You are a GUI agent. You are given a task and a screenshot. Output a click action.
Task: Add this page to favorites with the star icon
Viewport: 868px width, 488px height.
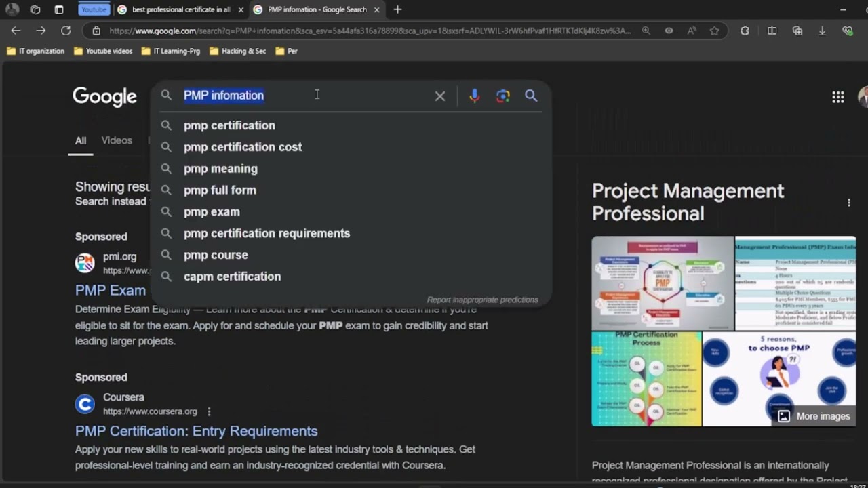click(x=714, y=30)
